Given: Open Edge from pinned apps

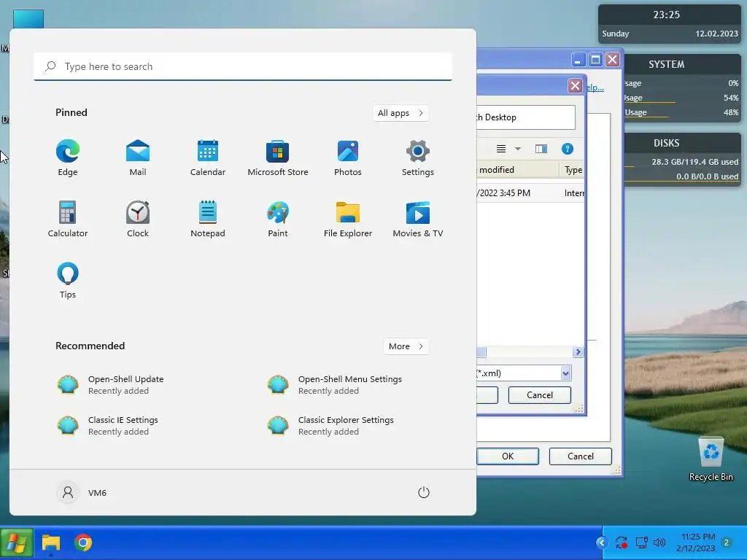Looking at the screenshot, I should 68,158.
